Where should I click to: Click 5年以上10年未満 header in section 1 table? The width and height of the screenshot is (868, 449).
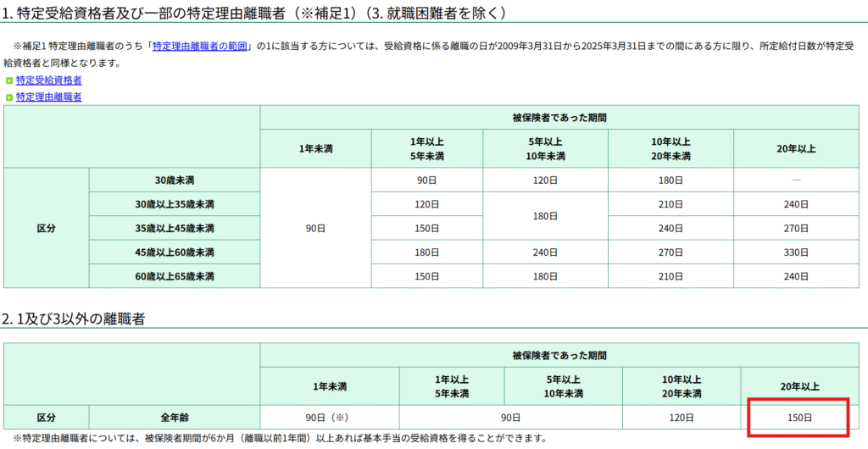pyautogui.click(x=545, y=149)
